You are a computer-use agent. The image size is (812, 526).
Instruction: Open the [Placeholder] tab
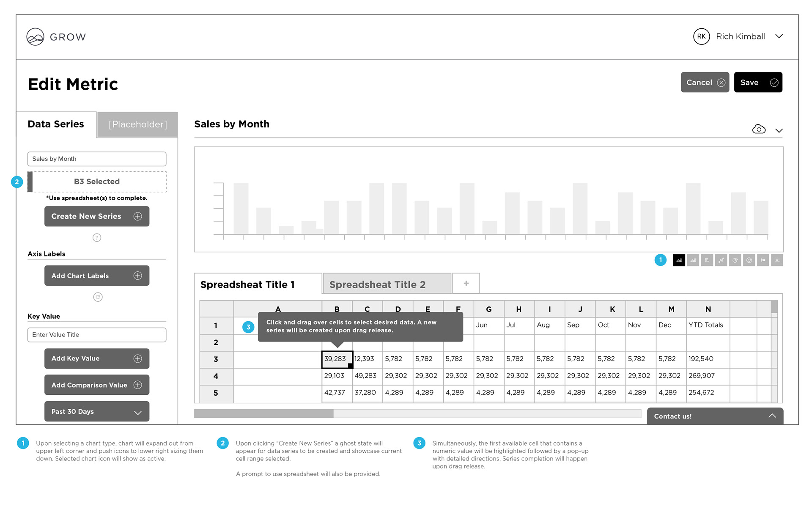(x=137, y=124)
